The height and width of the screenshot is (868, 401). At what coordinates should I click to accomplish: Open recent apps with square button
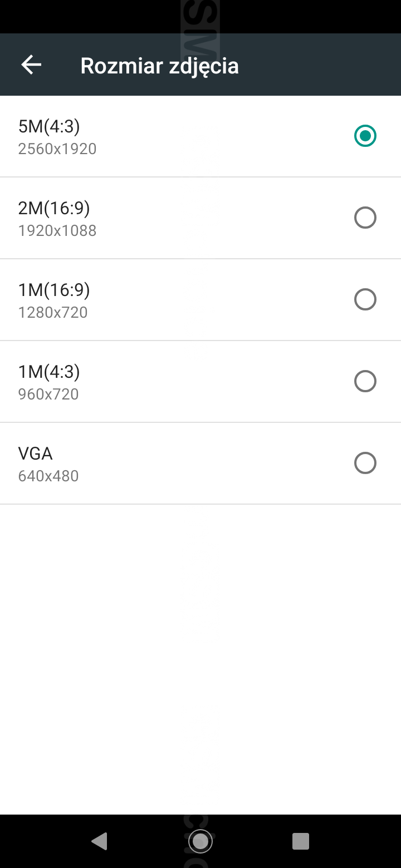point(301,841)
